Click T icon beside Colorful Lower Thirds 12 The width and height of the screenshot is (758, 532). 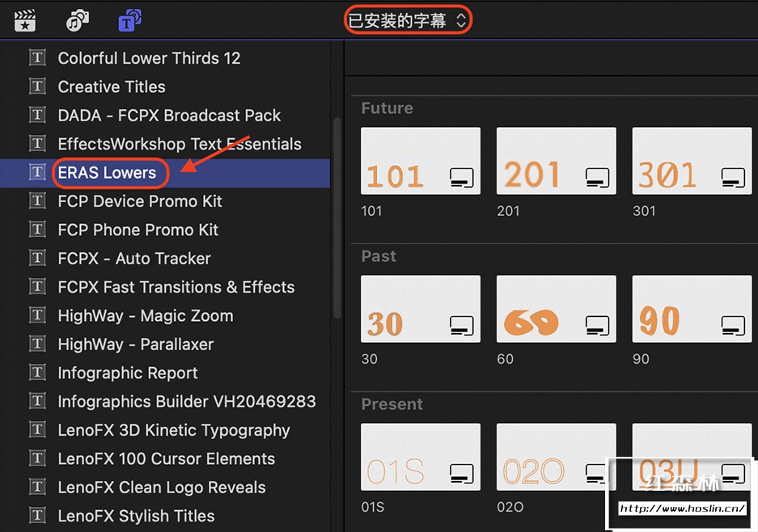37,58
